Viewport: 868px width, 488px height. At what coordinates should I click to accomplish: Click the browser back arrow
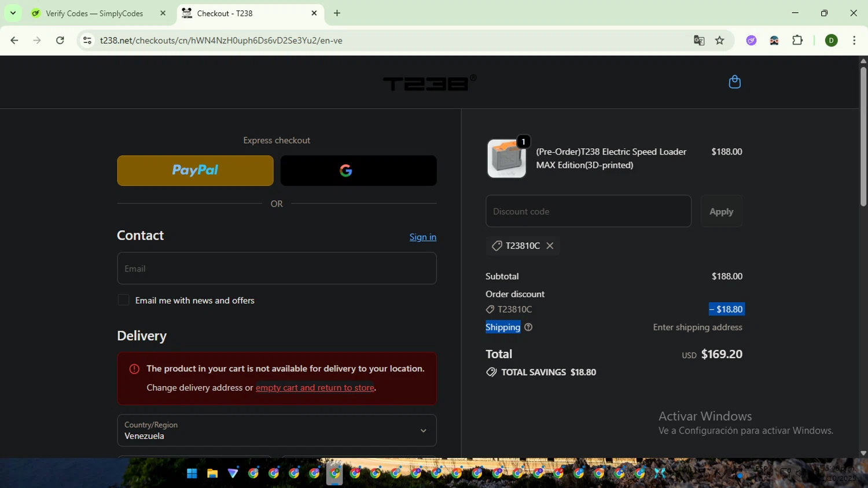point(14,41)
